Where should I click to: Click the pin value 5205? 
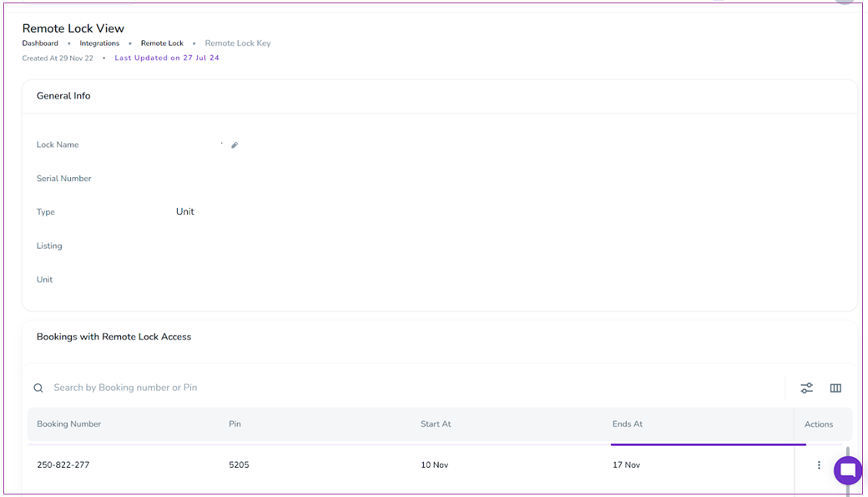[239, 465]
